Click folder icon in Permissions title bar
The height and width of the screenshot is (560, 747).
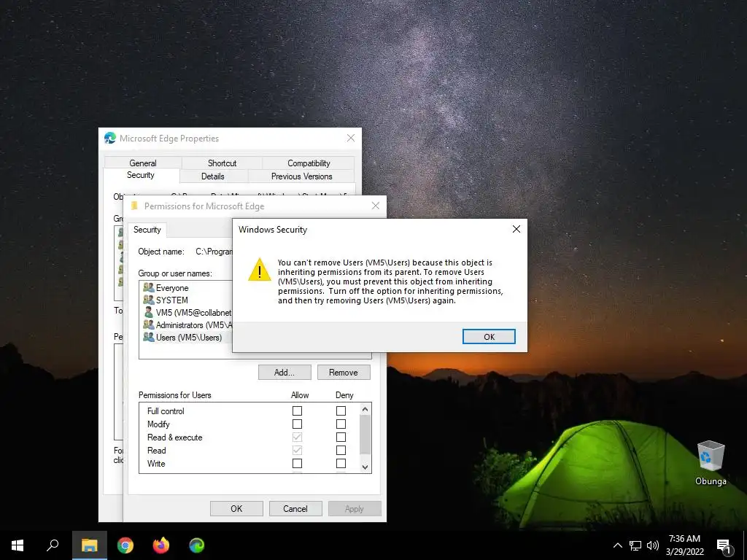[134, 206]
